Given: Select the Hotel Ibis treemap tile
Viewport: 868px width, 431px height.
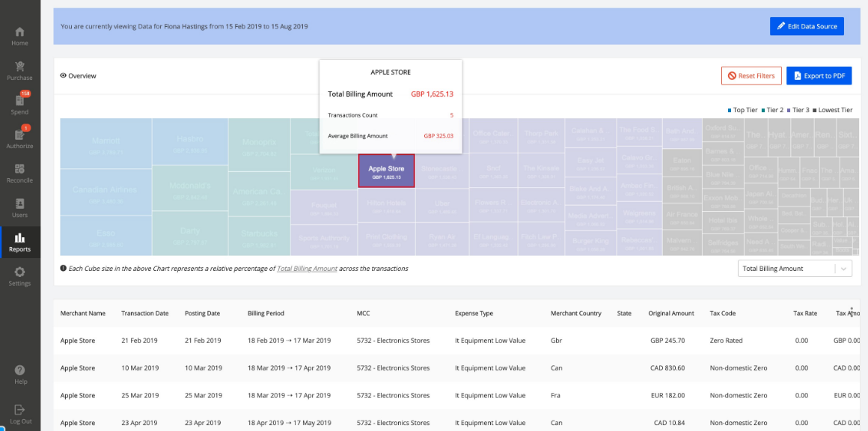Looking at the screenshot, I should [723, 223].
